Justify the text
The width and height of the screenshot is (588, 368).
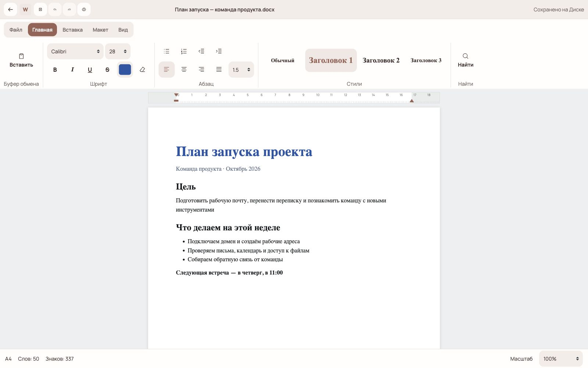[219, 70]
